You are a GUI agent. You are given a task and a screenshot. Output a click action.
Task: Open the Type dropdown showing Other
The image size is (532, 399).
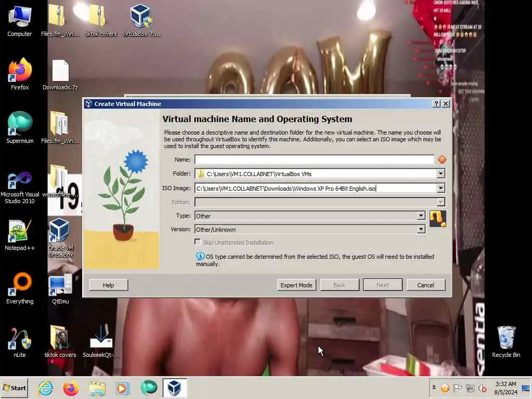421,216
